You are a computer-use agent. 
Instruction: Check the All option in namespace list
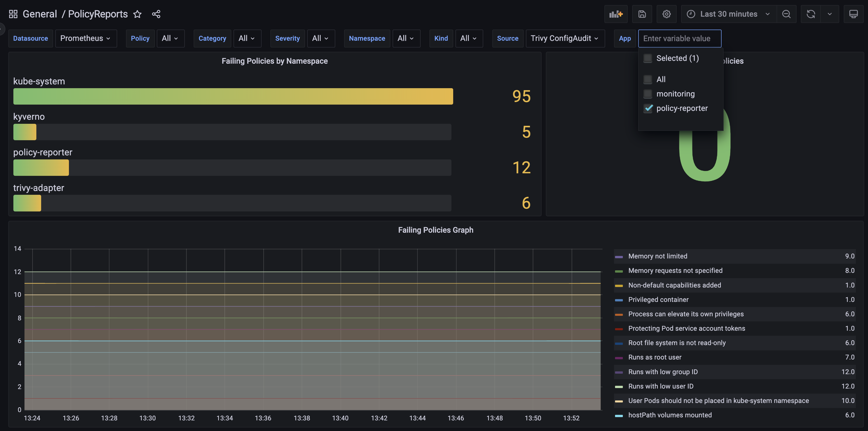648,79
